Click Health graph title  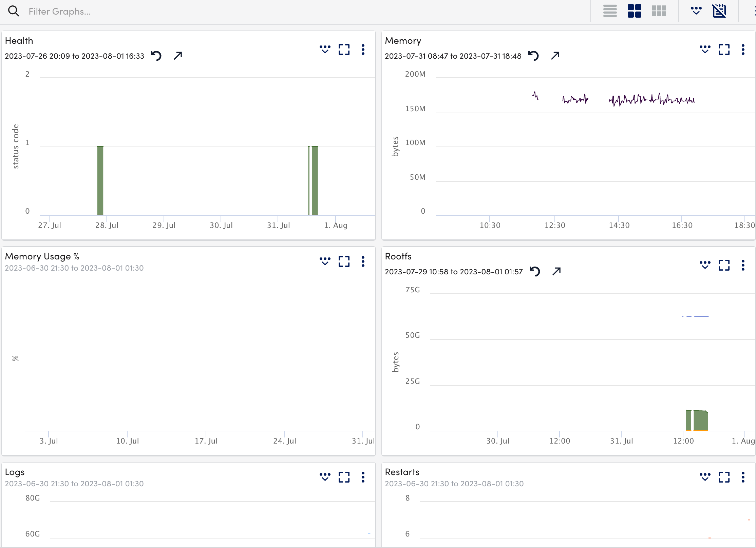click(19, 41)
